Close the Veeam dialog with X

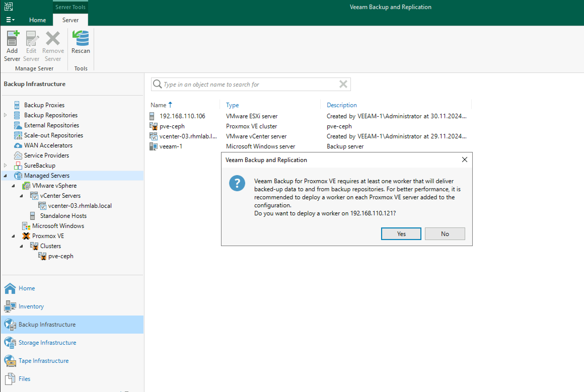point(465,160)
